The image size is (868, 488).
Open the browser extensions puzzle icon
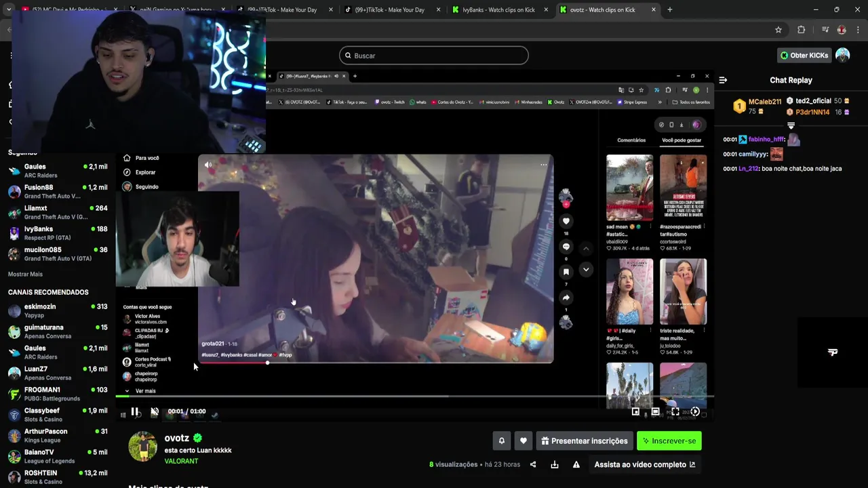coord(802,30)
